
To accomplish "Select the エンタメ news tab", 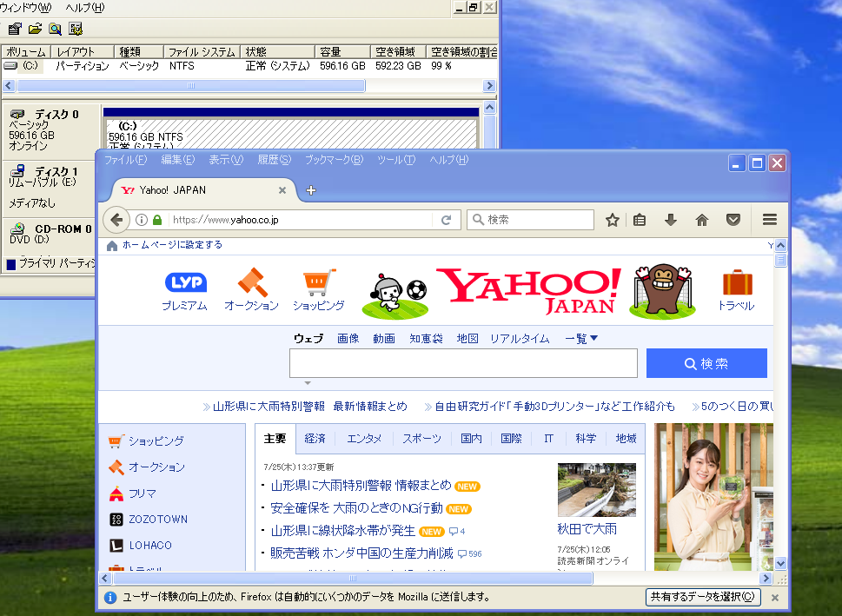I will coord(364,438).
